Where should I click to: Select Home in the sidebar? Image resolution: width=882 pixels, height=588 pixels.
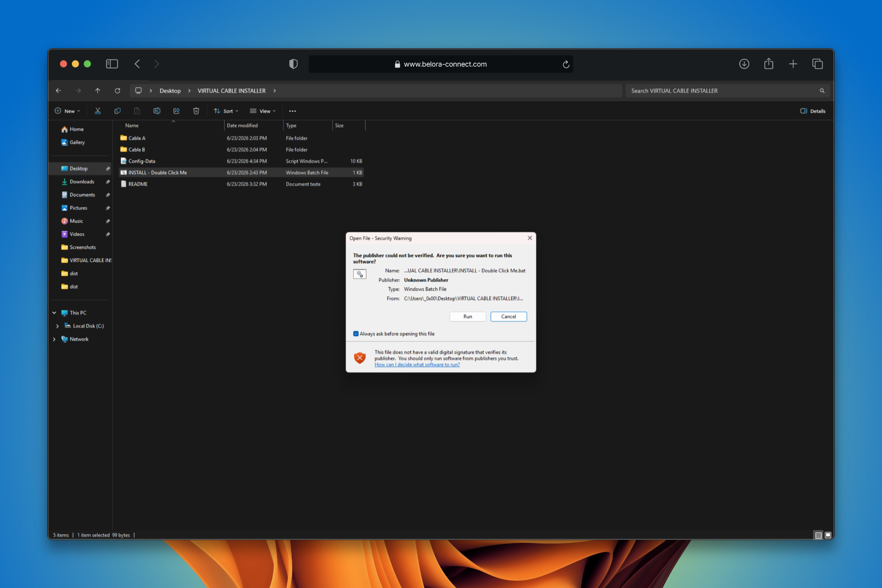tap(73, 130)
